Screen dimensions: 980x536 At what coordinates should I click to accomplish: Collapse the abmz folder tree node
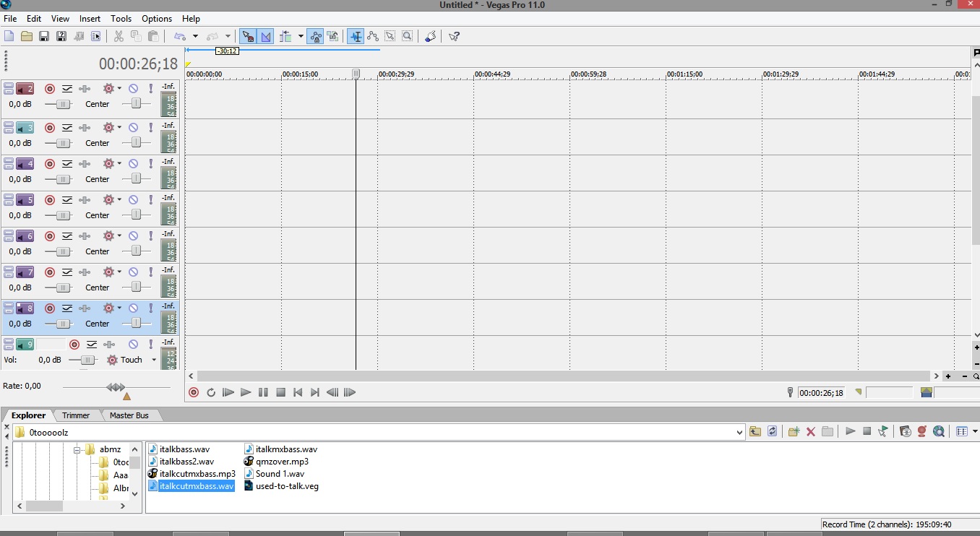[77, 449]
